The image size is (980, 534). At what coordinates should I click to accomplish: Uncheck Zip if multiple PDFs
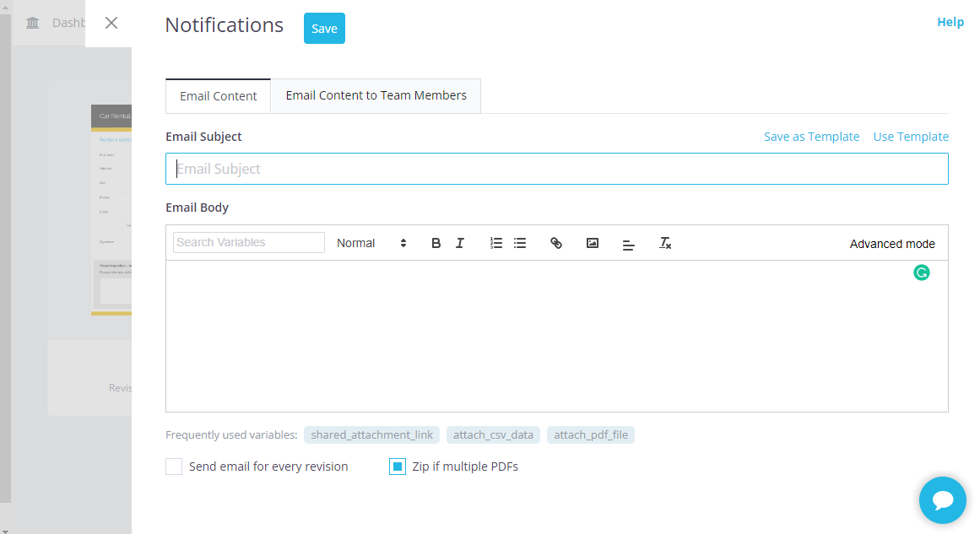point(398,467)
